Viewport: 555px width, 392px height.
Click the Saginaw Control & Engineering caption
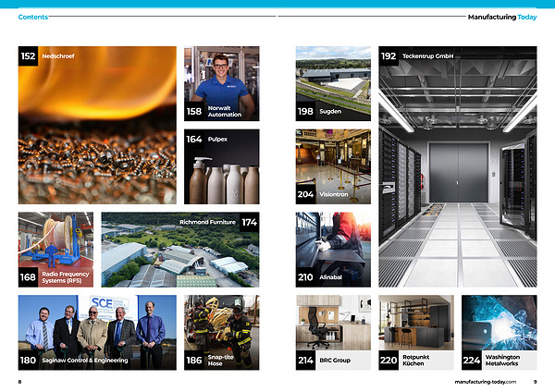(85, 361)
